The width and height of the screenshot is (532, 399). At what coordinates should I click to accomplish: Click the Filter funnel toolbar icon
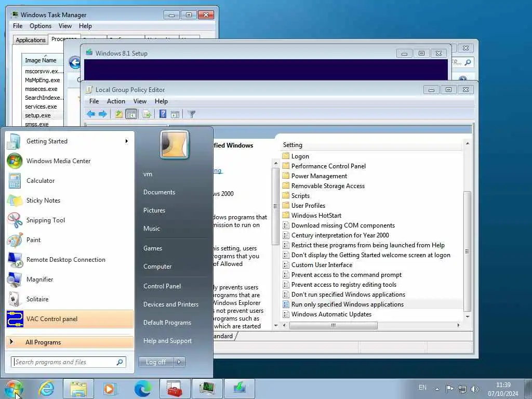tap(192, 114)
